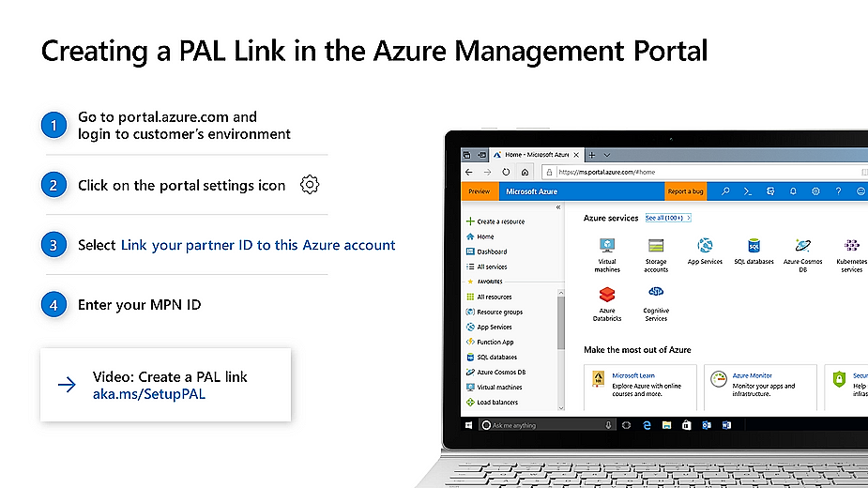868x488 pixels.
Task: Open a new browser tab with plus
Action: coord(592,155)
